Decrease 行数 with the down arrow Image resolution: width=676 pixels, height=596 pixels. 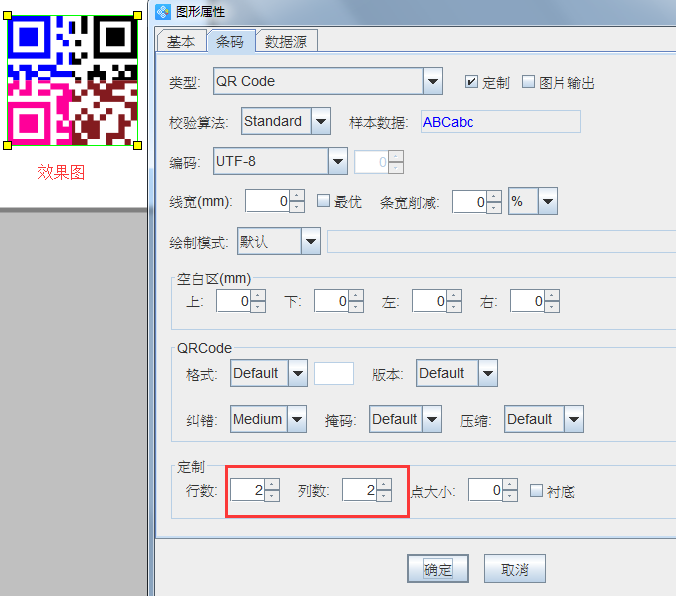[x=272, y=496]
